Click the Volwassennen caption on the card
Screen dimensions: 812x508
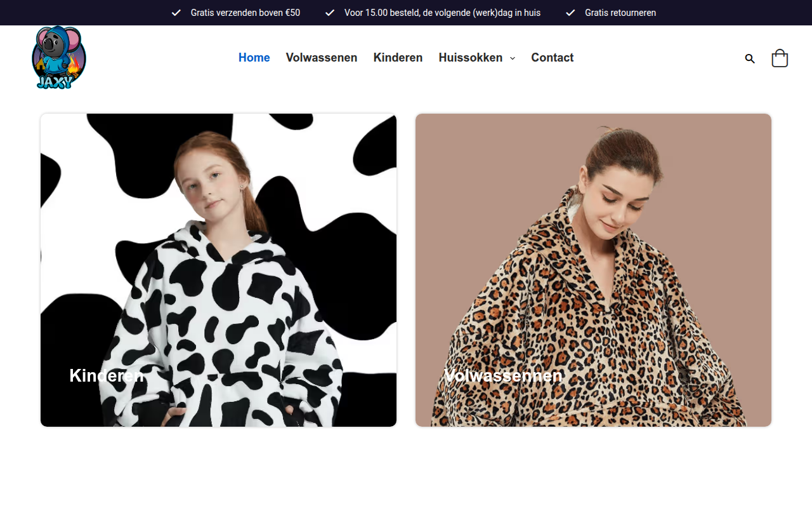[503, 376]
